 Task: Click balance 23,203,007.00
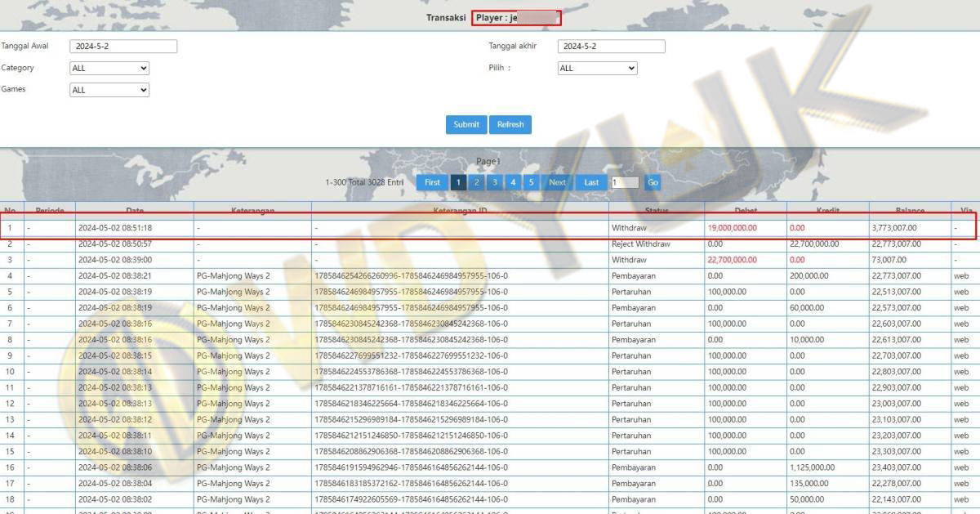pos(896,436)
